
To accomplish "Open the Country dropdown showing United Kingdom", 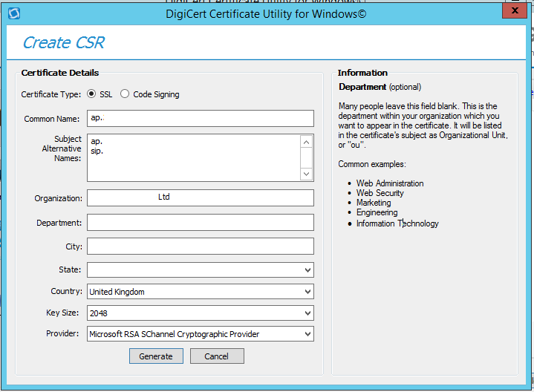I will (201, 292).
